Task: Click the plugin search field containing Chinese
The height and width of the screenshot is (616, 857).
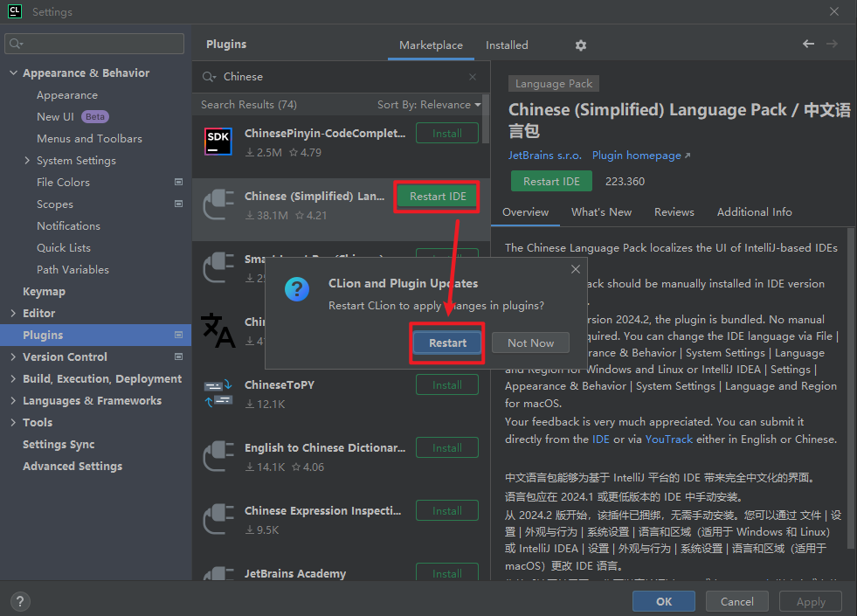Action: click(x=339, y=77)
